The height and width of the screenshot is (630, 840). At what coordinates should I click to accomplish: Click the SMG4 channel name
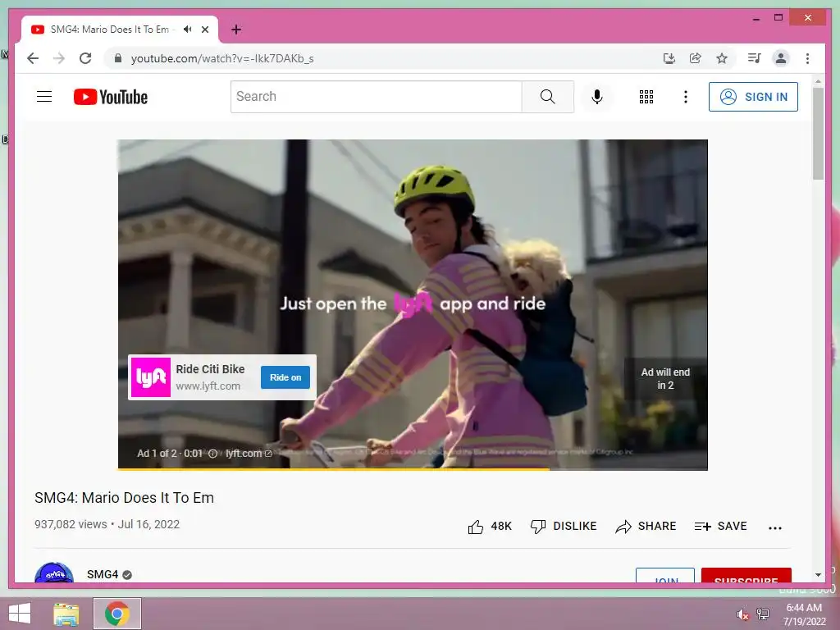coord(103,574)
